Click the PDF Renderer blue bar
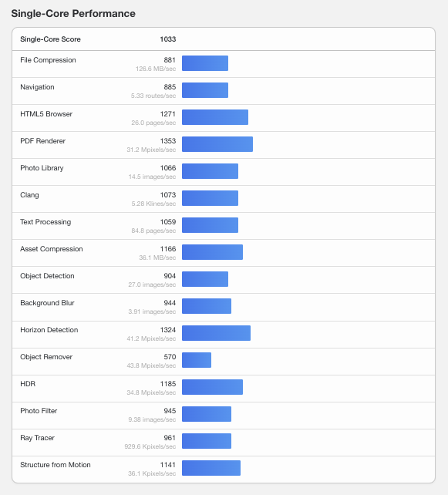The image size is (448, 495). pos(217,144)
